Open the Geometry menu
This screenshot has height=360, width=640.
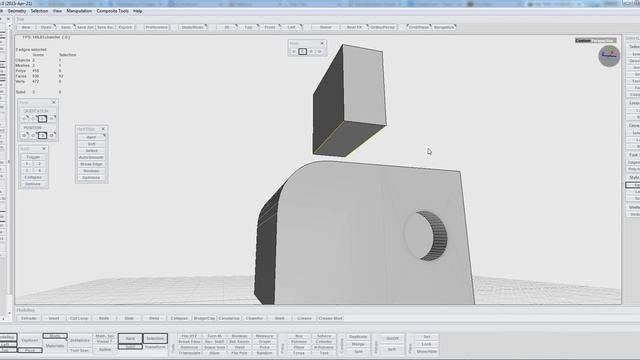(x=17, y=11)
